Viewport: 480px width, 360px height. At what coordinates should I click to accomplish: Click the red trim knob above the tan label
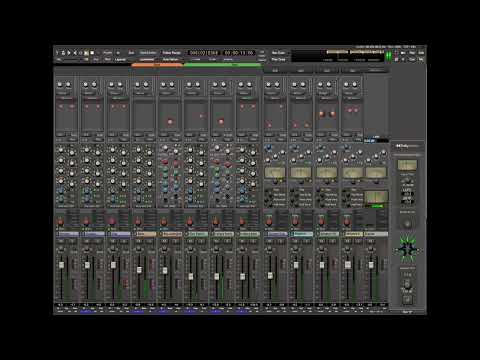[x=138, y=221]
